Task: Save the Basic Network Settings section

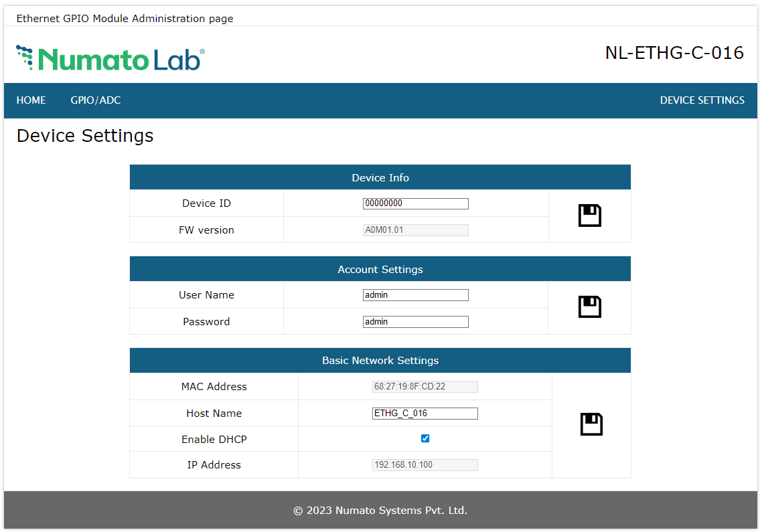Action: [591, 425]
